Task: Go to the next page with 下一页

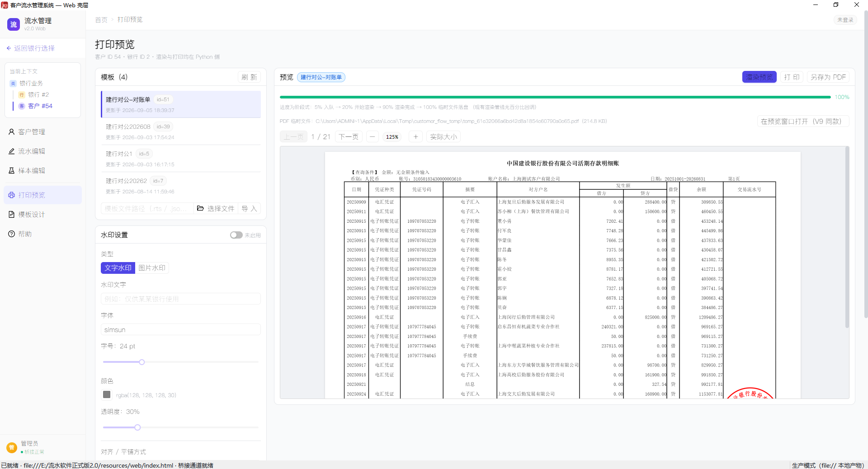Action: [x=349, y=137]
